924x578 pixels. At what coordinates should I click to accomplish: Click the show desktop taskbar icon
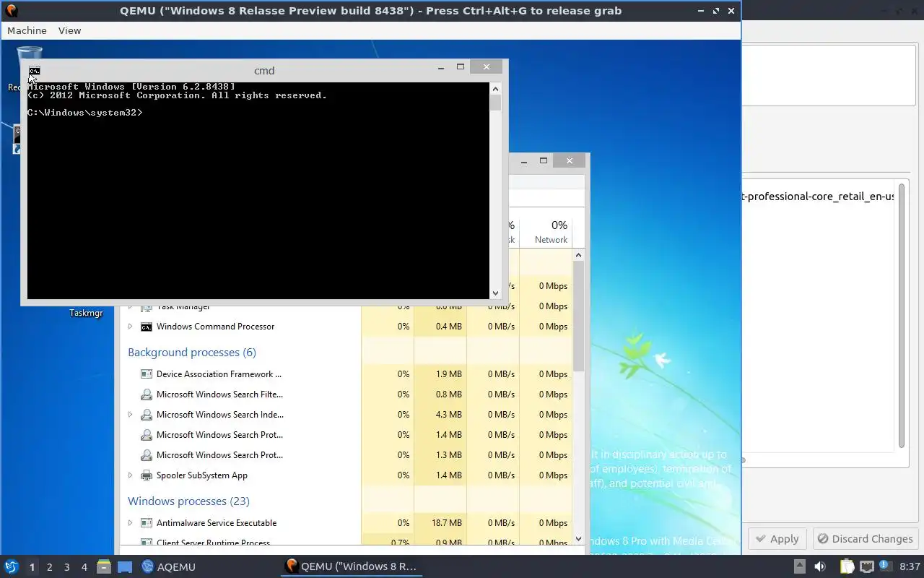click(125, 567)
